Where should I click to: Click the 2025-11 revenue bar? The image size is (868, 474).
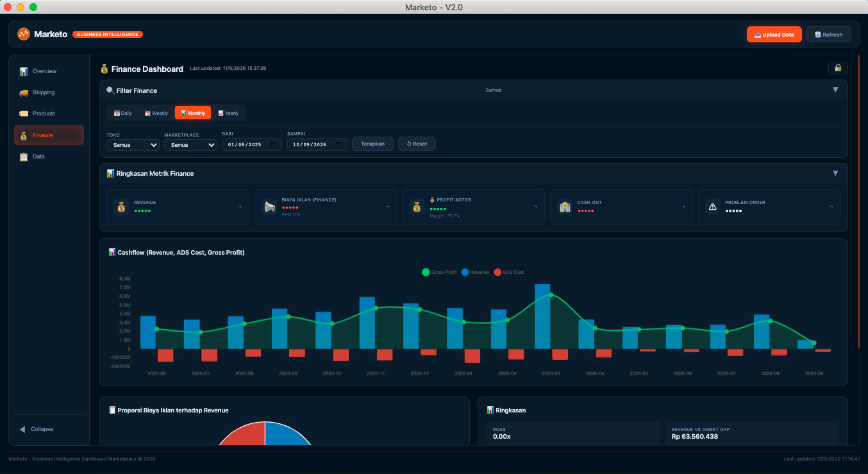tap(367, 323)
